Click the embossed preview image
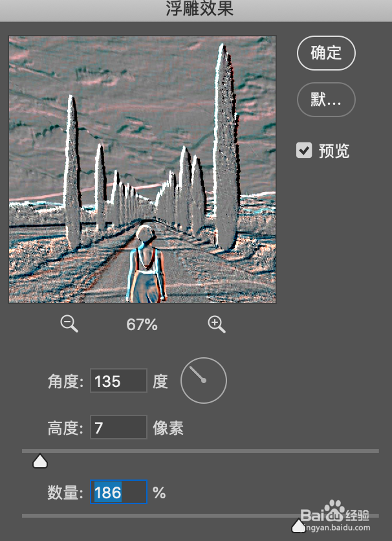 [x=142, y=170]
